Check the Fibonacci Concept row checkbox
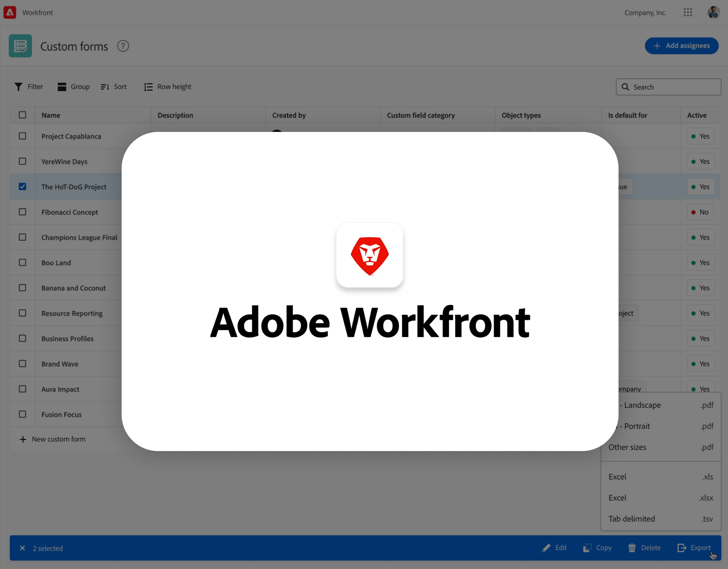 [22, 212]
